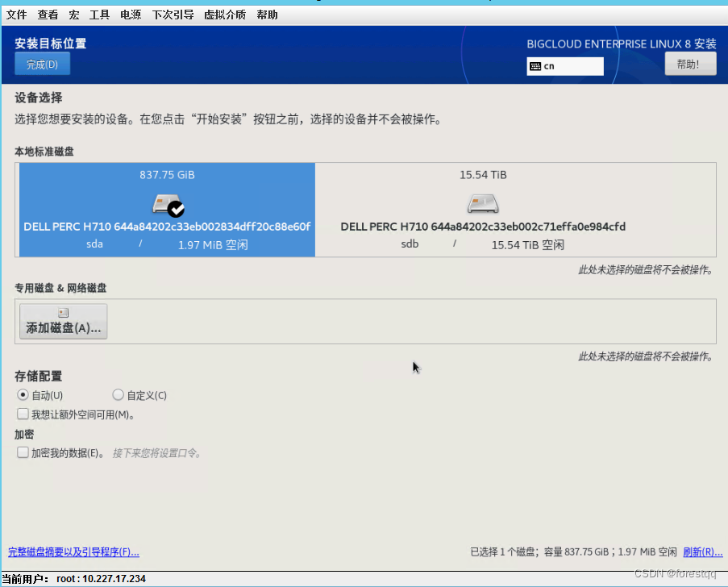Click the 1.97 MiB 空闲 free space text
Viewport: 728px width, 587px height.
[213, 245]
